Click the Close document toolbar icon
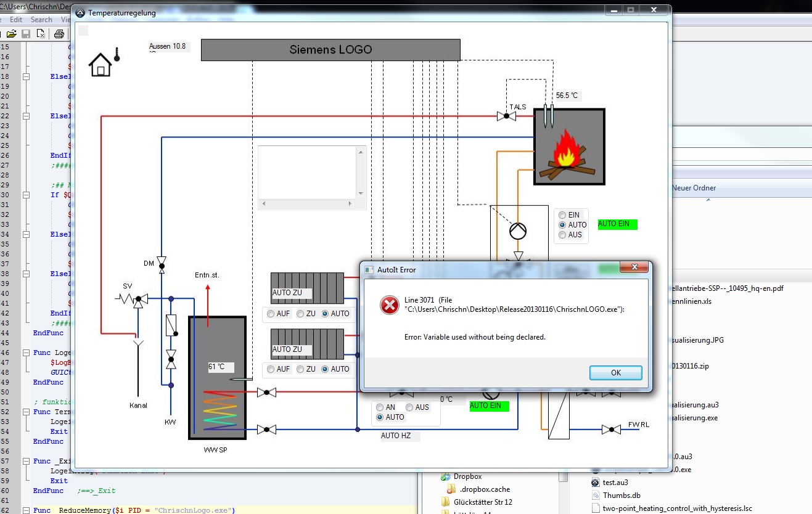Screen dimensions: 812x514 pyautogui.click(x=41, y=33)
